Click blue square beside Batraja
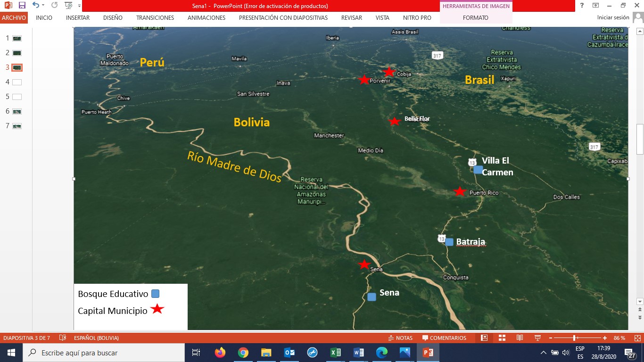644x362 pixels. click(449, 242)
